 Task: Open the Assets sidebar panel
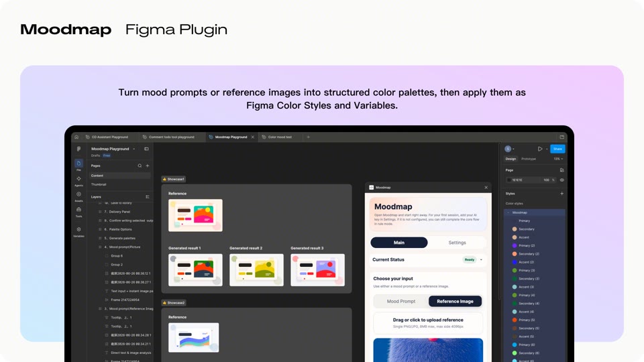coord(78,196)
